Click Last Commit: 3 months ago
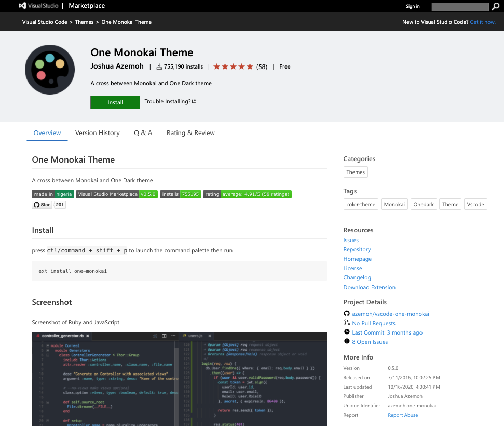This screenshot has width=504, height=426. (387, 332)
